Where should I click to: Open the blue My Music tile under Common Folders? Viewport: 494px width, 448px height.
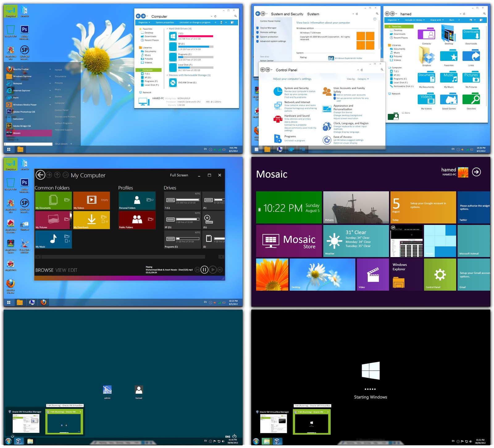coord(53,239)
